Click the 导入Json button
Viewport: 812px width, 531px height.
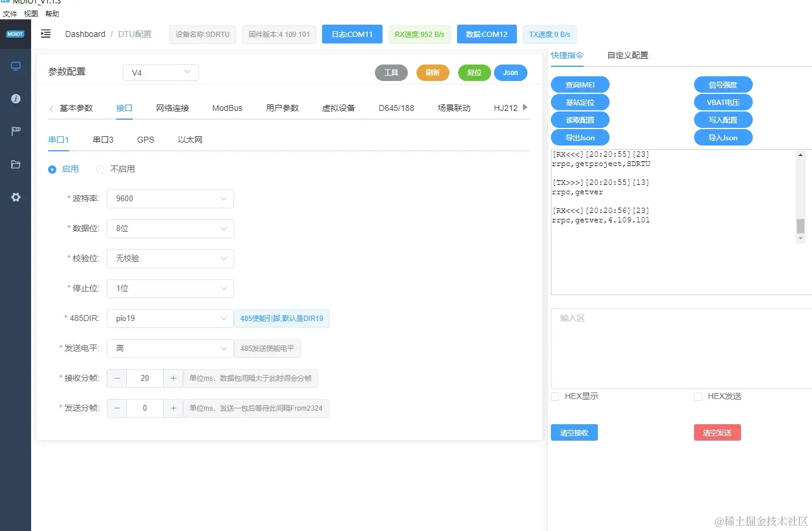pyautogui.click(x=723, y=138)
